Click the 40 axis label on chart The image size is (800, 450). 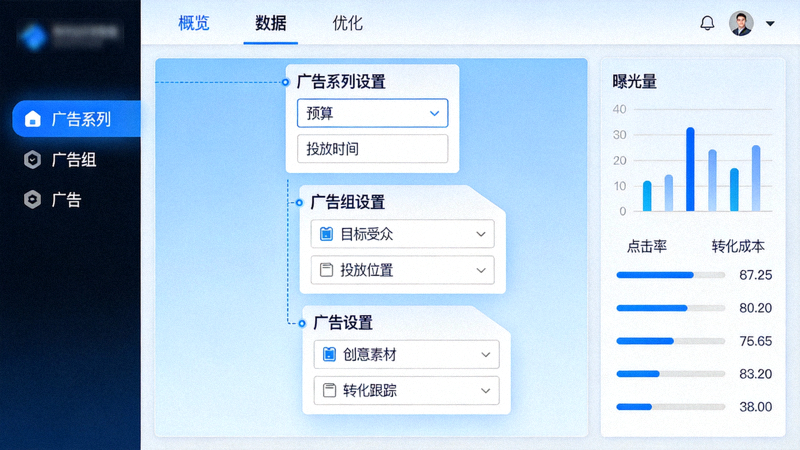click(619, 109)
